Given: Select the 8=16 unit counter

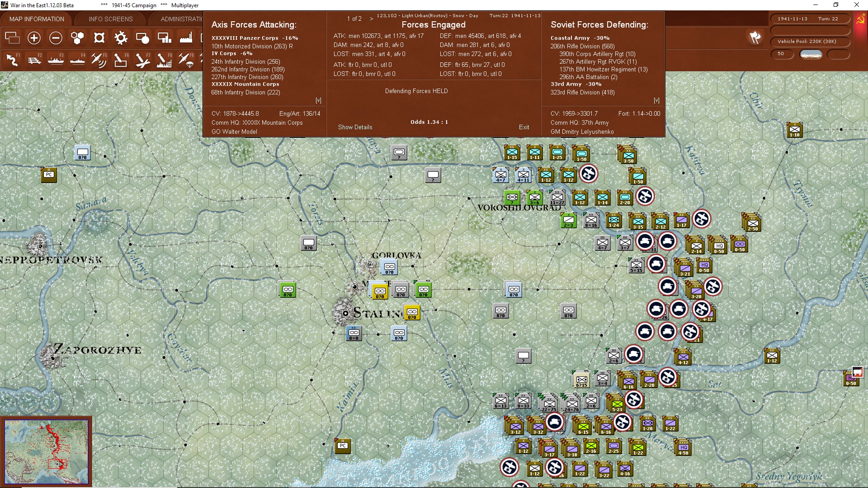Looking at the screenshot, I should [591, 220].
